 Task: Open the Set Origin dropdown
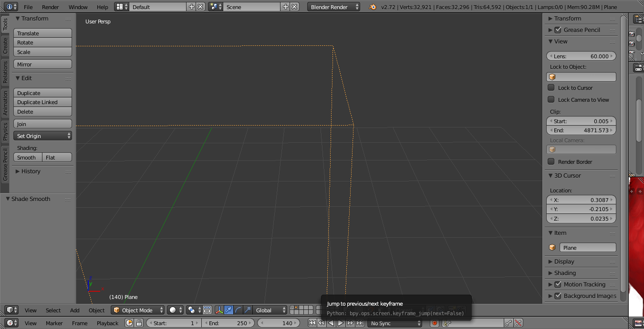point(42,136)
